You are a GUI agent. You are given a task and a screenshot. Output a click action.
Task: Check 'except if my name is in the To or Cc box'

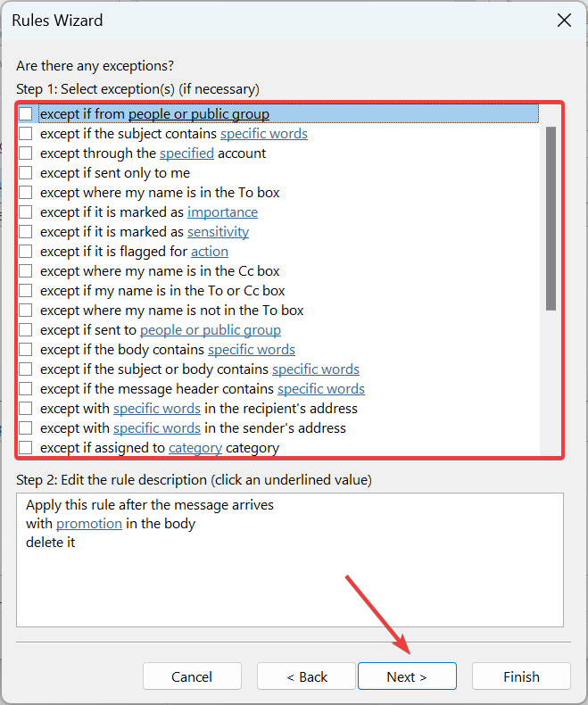26,290
